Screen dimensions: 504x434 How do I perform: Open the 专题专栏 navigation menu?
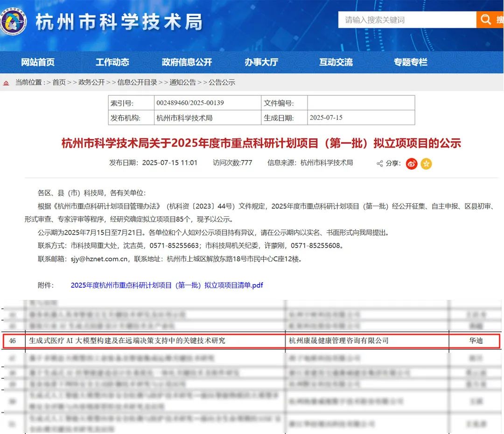(410, 62)
